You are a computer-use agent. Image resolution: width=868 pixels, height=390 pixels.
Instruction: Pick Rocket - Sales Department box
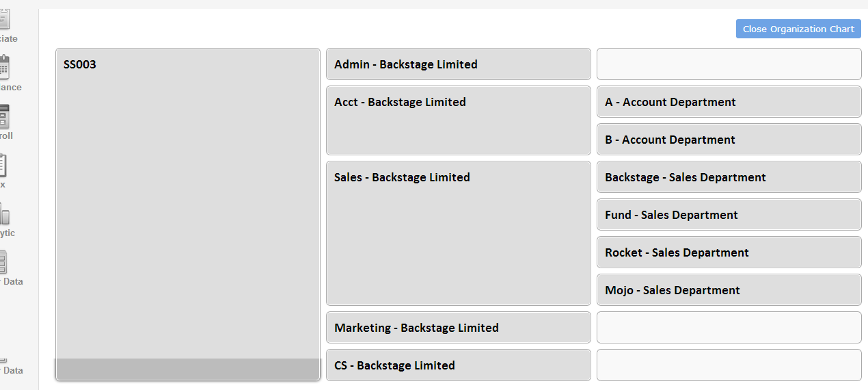(729, 252)
